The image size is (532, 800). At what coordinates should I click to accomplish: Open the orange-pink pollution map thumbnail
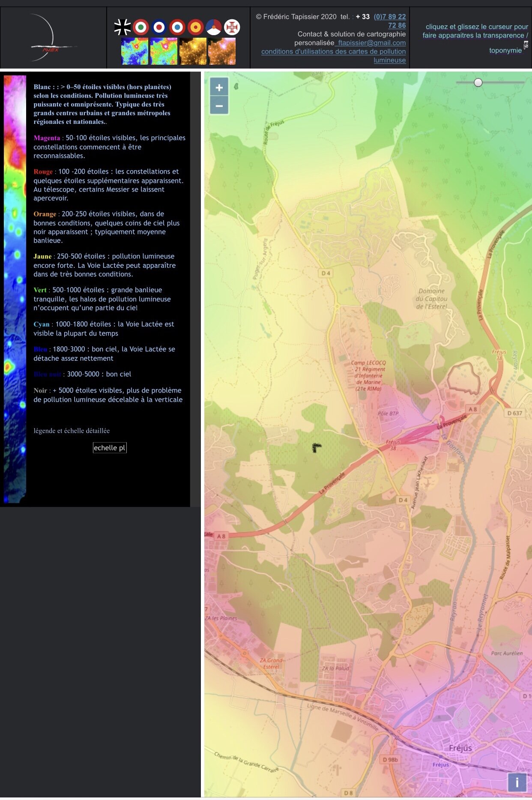point(222,51)
